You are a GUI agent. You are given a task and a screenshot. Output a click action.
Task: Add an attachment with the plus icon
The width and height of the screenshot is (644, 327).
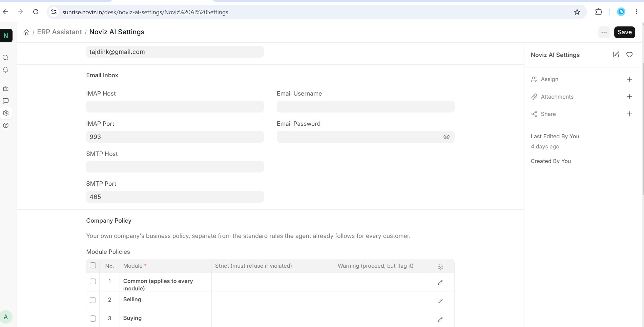(629, 97)
